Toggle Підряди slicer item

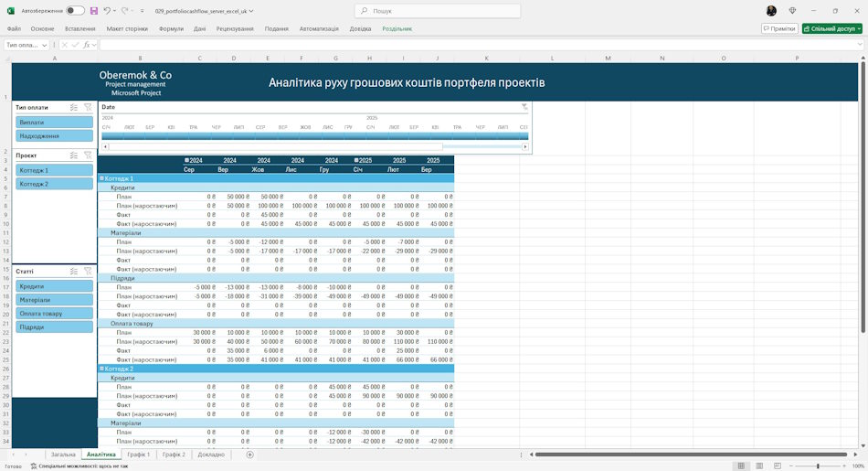(54, 326)
